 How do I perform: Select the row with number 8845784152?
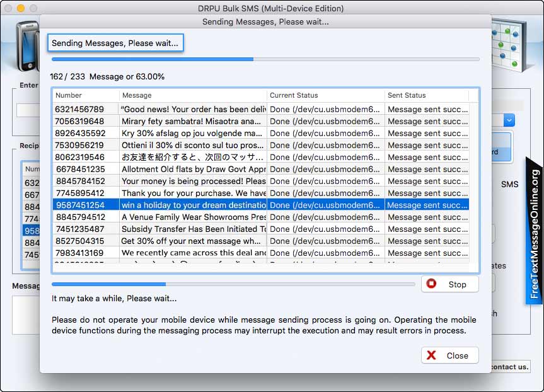pyautogui.click(x=261, y=181)
